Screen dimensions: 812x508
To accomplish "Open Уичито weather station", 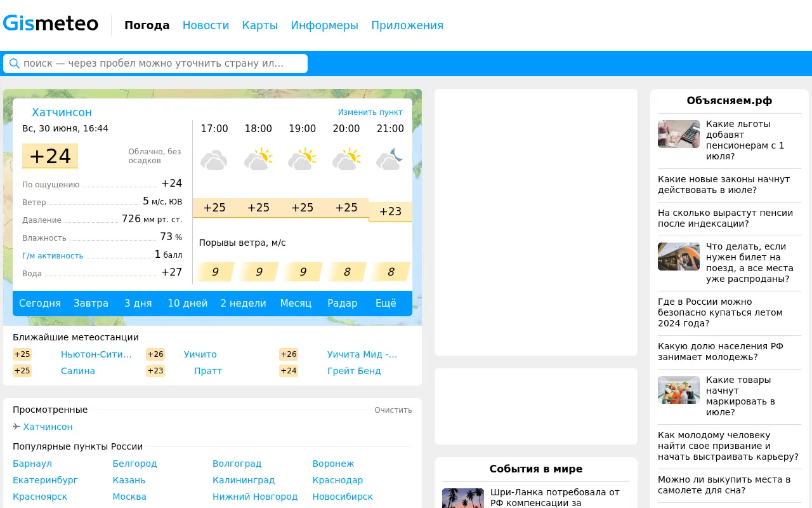I will pos(200,354).
